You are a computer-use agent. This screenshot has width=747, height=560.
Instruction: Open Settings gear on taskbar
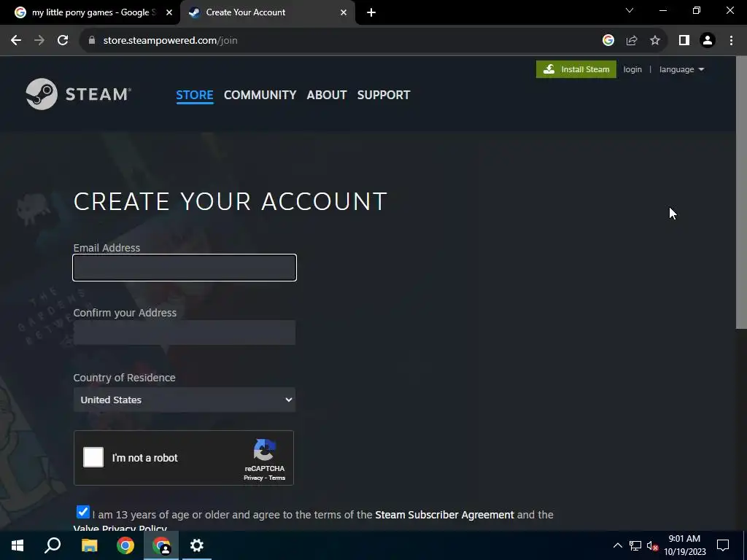click(x=197, y=545)
